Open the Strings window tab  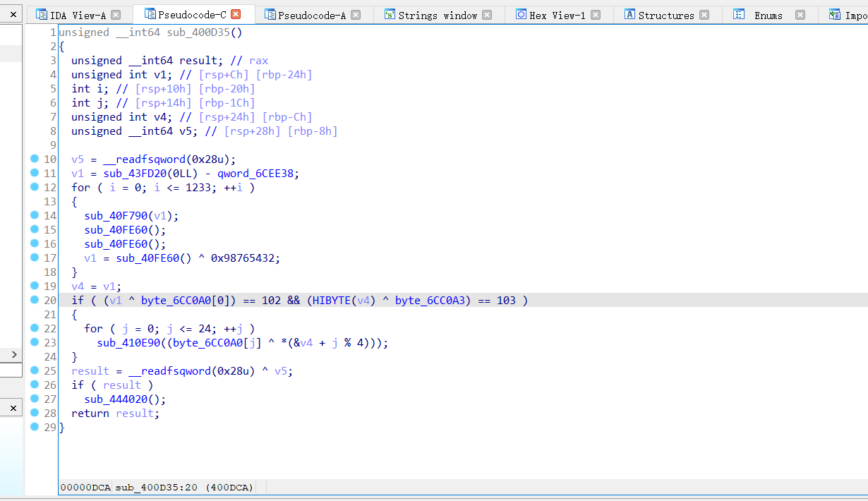(x=438, y=15)
